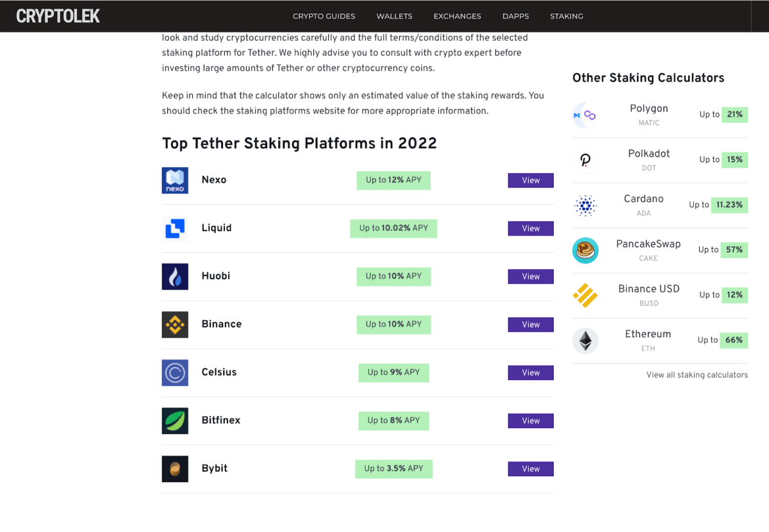Click Bitfinex's Up to 8% APY badge
769x532 pixels.
pos(393,420)
